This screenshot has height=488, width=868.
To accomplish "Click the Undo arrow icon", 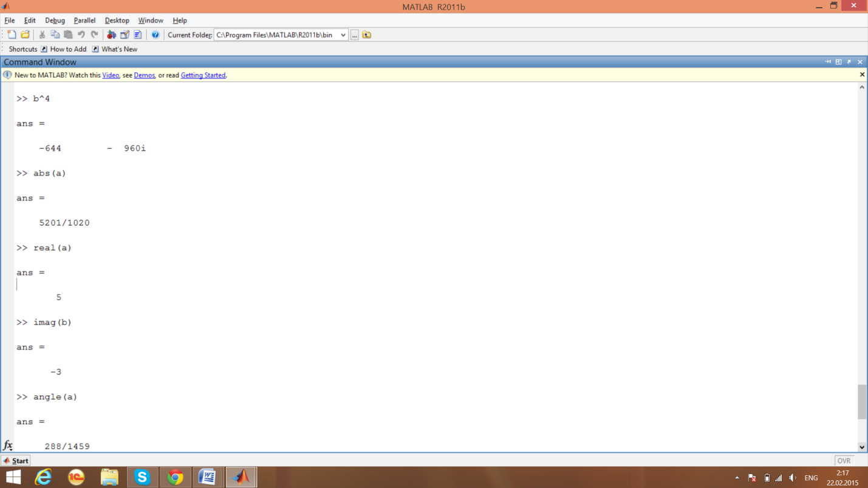I will coord(81,35).
